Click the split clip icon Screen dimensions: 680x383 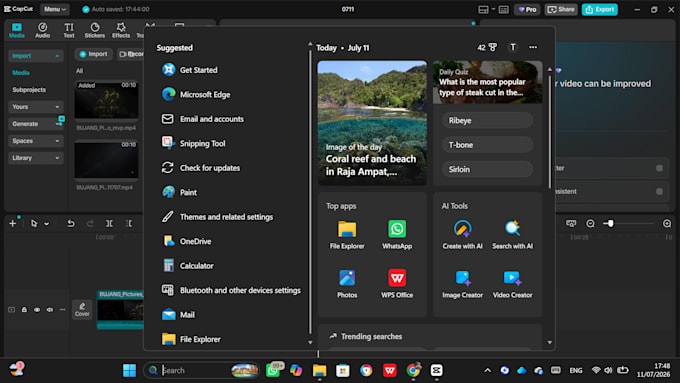click(109, 223)
